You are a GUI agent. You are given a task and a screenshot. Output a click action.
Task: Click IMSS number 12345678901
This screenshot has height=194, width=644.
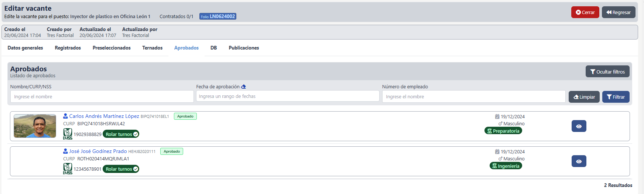coord(88,169)
